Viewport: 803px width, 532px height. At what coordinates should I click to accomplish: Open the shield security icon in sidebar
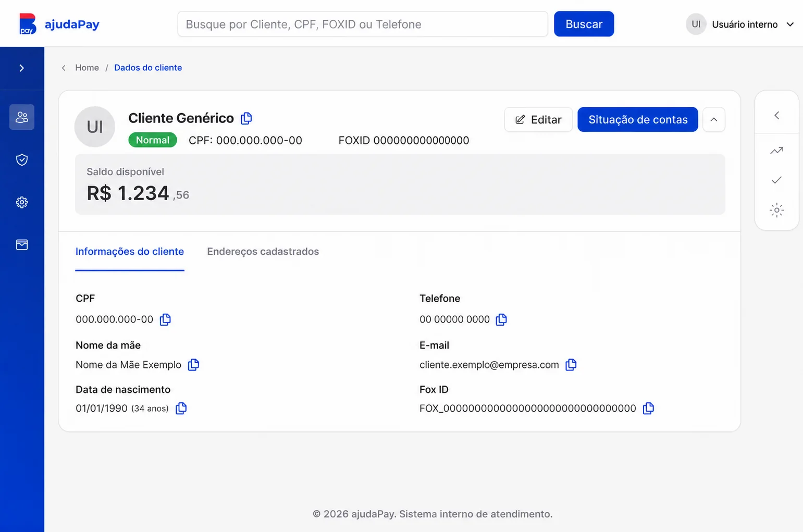coord(22,159)
